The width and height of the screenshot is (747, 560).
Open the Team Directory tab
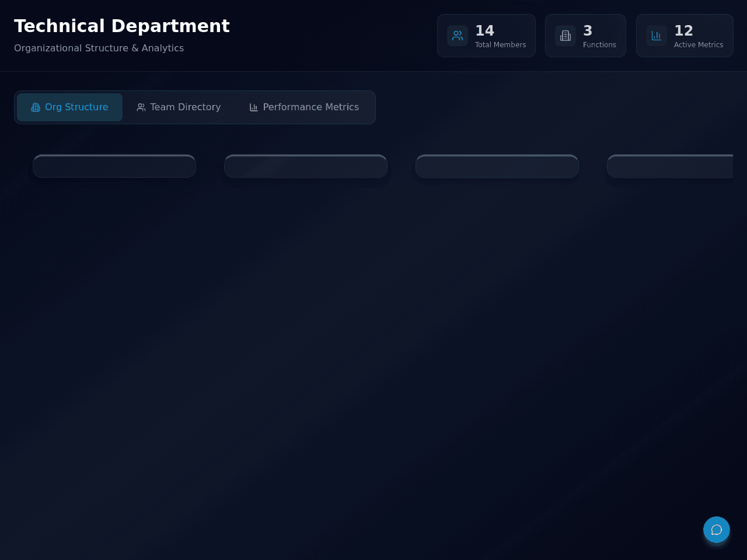[x=179, y=107]
